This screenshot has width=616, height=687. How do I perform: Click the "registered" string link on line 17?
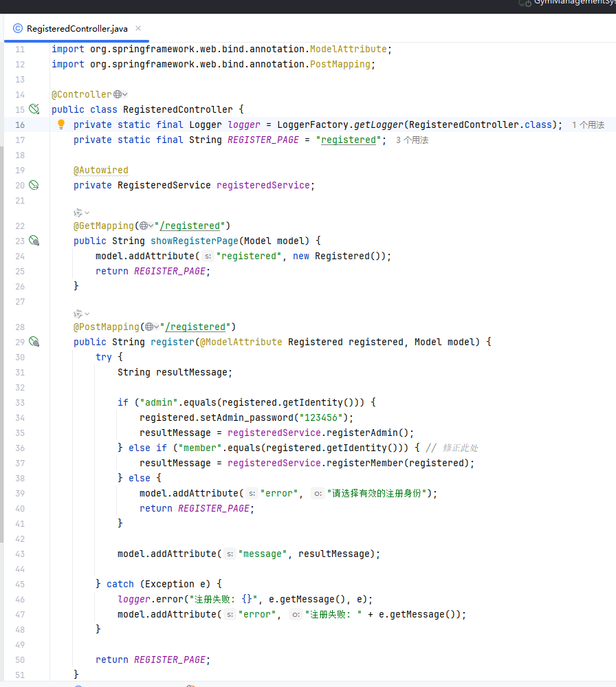pyautogui.click(x=349, y=140)
